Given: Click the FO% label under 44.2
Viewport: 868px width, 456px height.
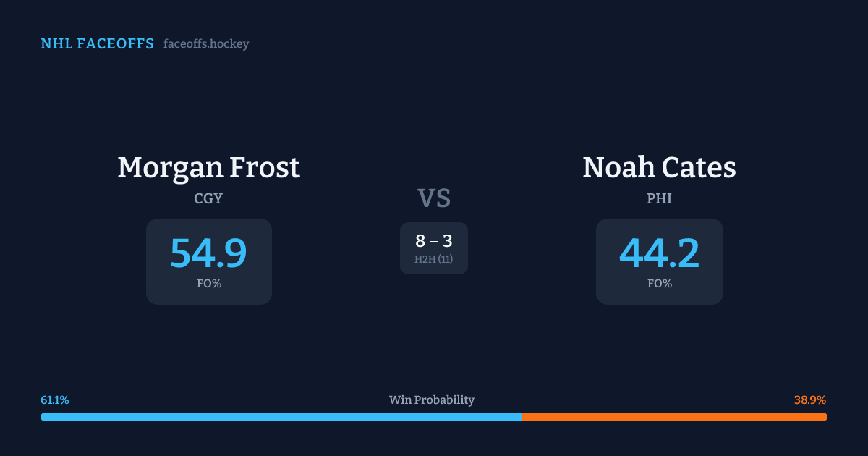Looking at the screenshot, I should point(659,284).
